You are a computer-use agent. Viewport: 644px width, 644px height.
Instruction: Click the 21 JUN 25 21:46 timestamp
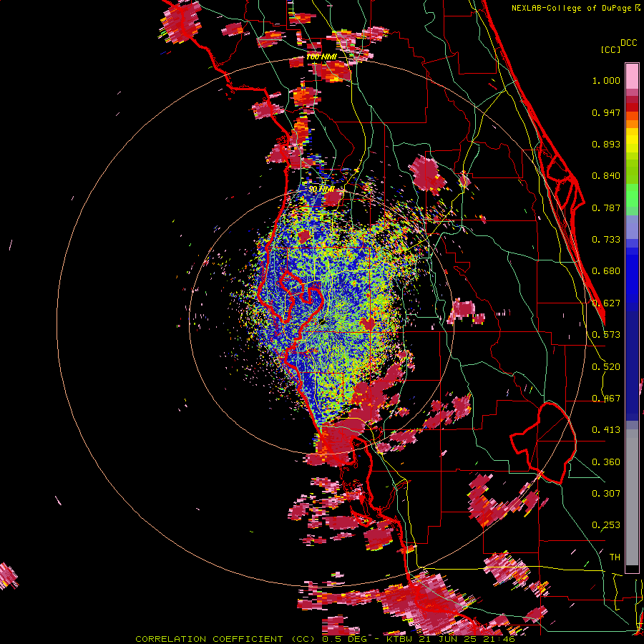pyautogui.click(x=467, y=639)
